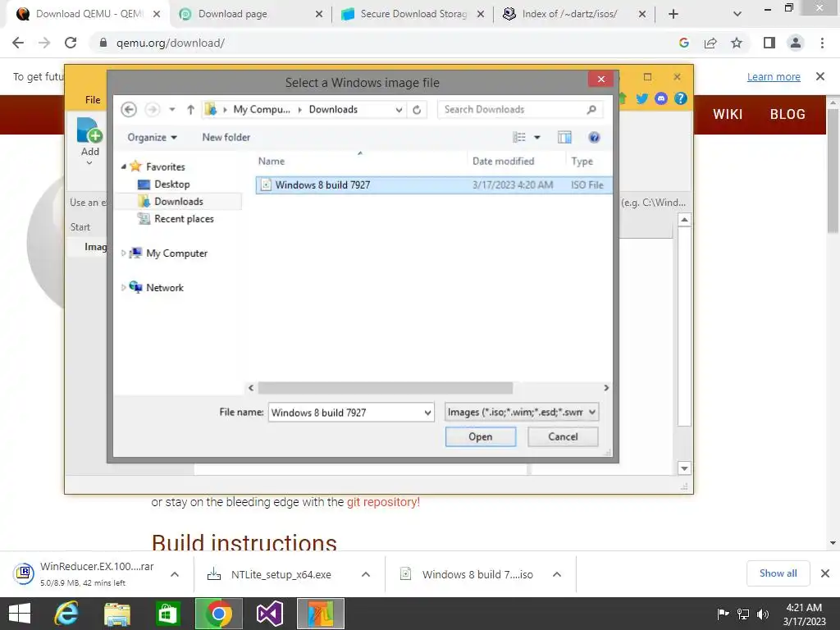Screen dimensions: 840x630
Task: Open Chrome side panel icon
Action: pos(769,43)
